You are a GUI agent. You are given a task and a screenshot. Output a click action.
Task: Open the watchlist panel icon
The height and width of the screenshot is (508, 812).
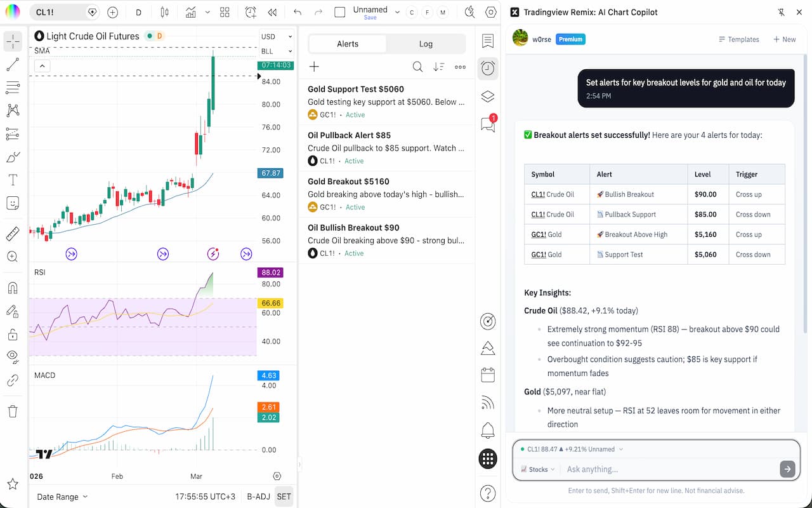(x=488, y=41)
